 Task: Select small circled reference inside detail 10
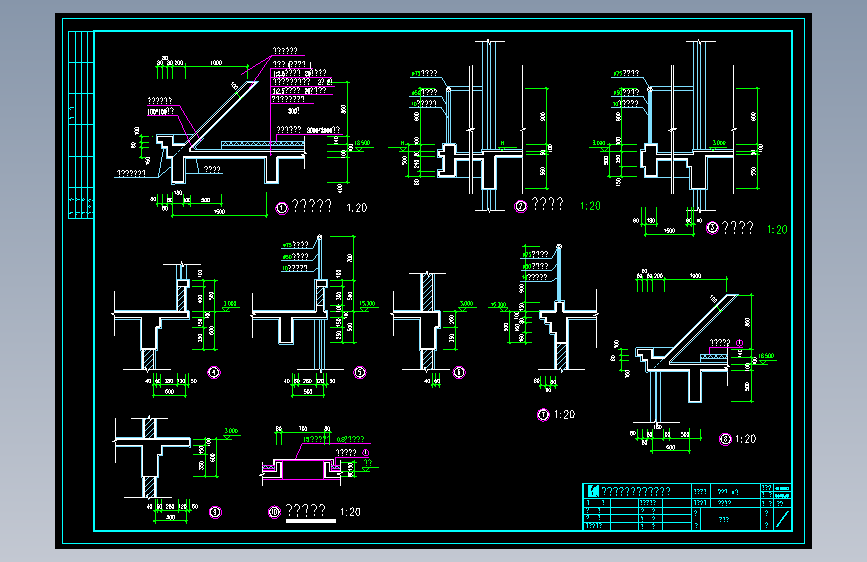[365, 452]
